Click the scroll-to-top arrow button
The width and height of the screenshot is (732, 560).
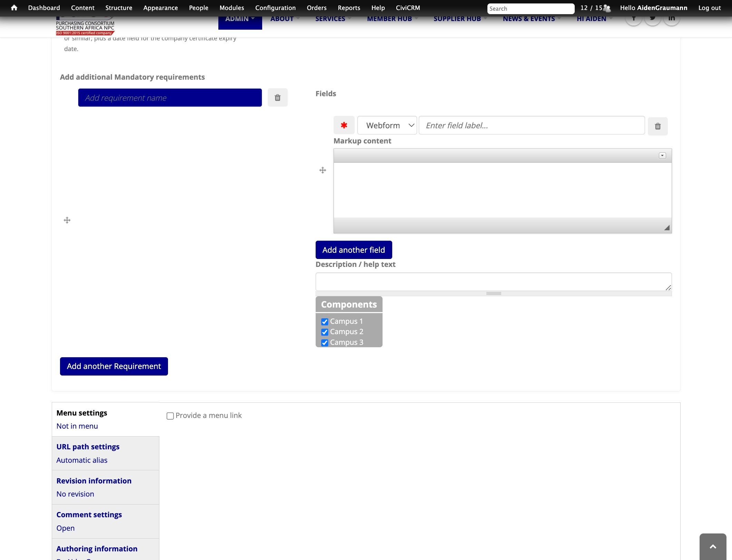click(x=713, y=547)
